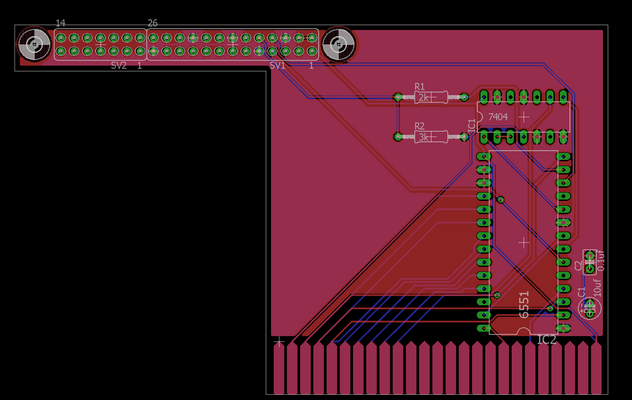Click the 6551 IC2 chip label

point(523,304)
